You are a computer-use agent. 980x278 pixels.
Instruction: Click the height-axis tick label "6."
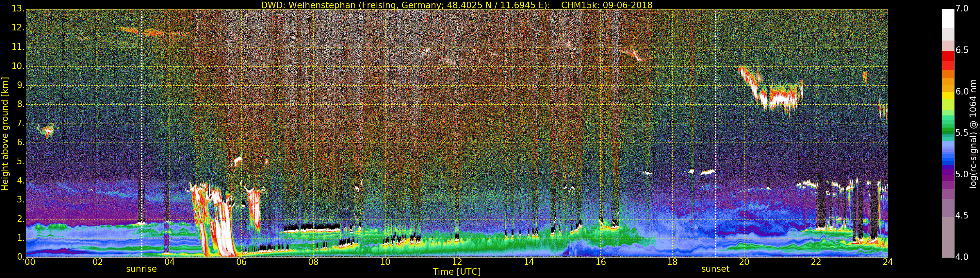click(20, 142)
